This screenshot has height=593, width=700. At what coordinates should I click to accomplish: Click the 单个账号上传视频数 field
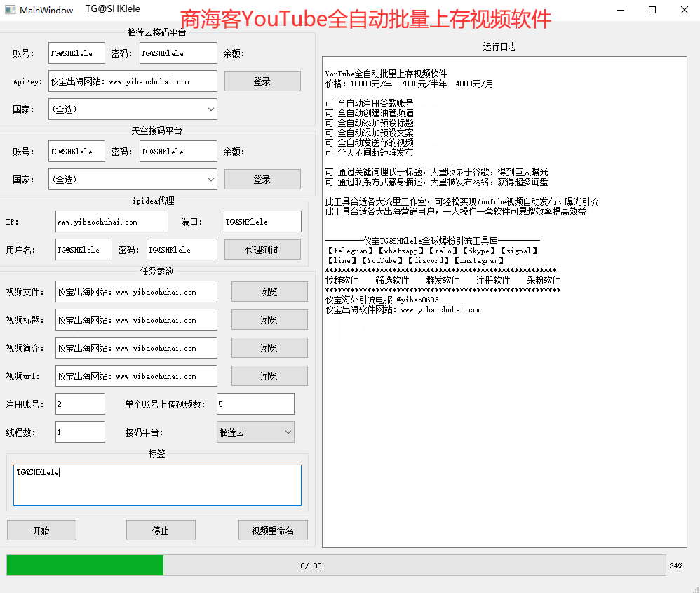pyautogui.click(x=255, y=404)
